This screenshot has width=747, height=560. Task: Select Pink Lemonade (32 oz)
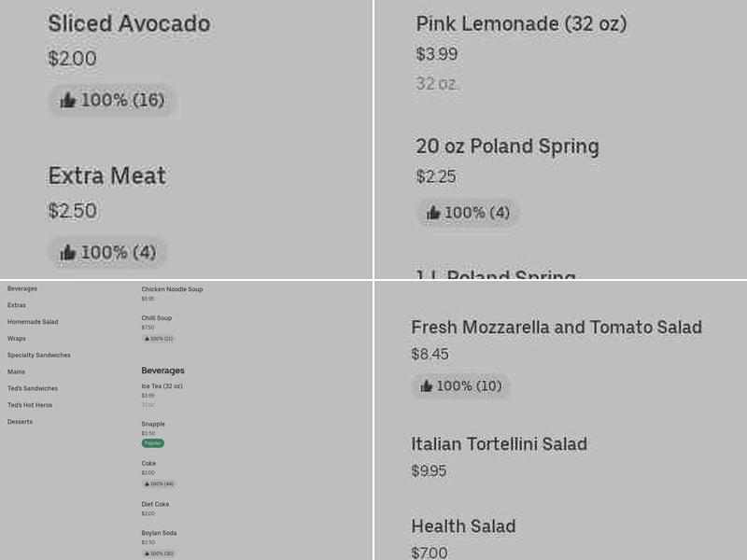(521, 23)
